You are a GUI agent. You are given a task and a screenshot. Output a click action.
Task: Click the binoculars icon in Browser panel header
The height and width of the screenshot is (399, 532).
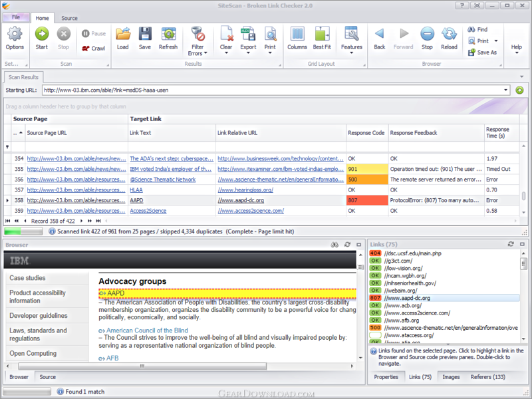pyautogui.click(x=334, y=245)
